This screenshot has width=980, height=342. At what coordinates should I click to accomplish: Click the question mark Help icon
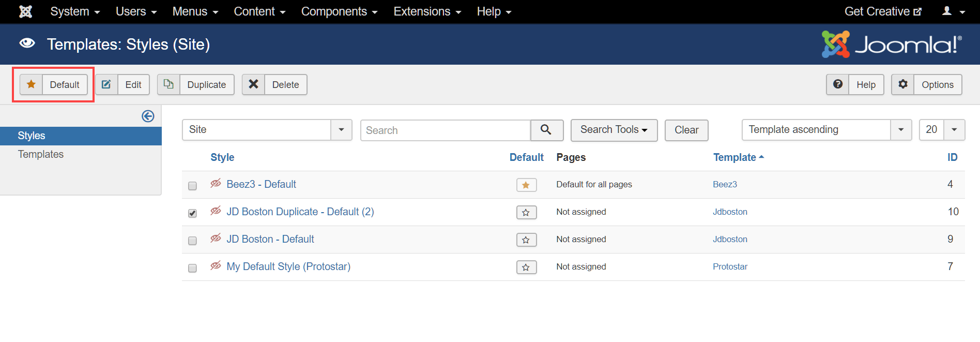[838, 84]
